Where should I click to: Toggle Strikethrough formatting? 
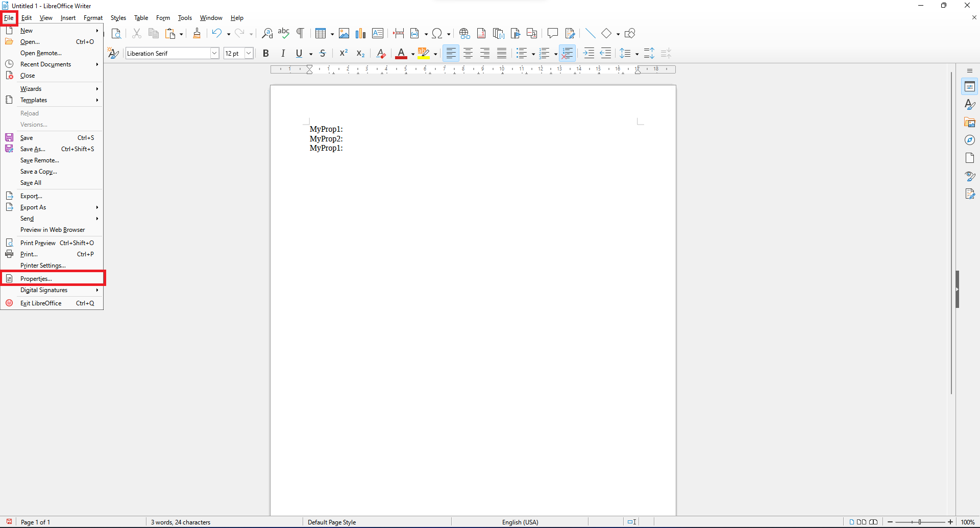tap(323, 53)
